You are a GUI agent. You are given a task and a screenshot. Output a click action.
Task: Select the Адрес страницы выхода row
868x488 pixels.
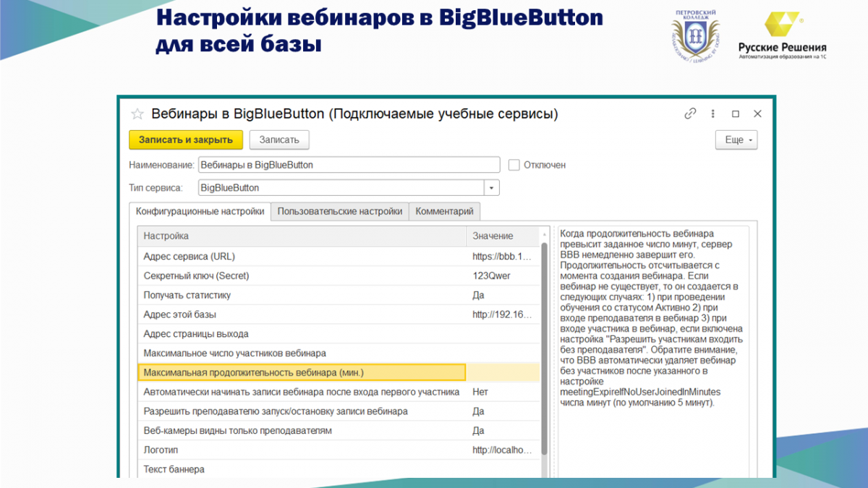click(x=339, y=334)
